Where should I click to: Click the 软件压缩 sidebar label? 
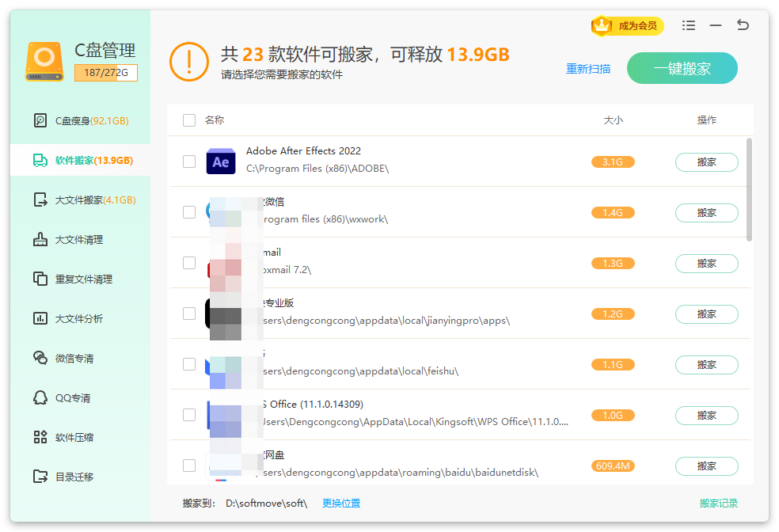pos(74,437)
